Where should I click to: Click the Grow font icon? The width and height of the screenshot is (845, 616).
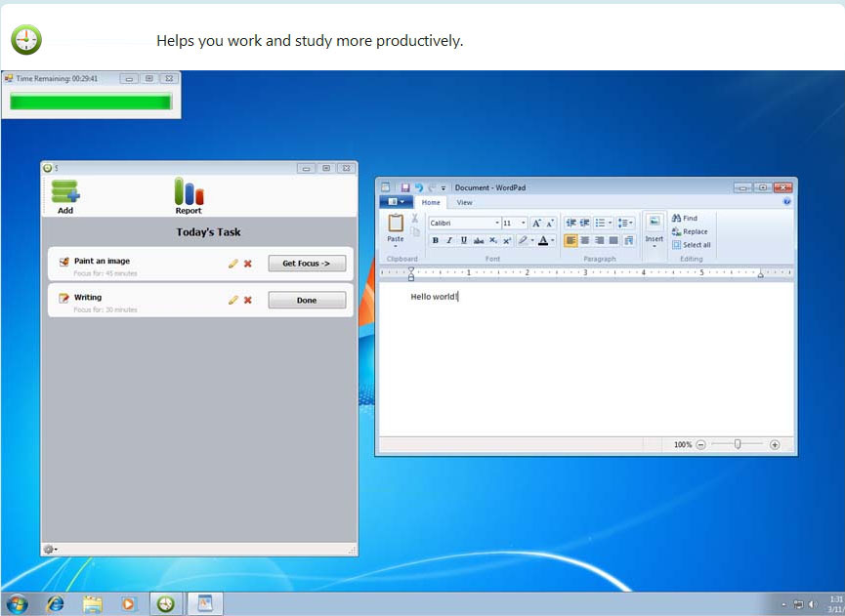coord(536,223)
